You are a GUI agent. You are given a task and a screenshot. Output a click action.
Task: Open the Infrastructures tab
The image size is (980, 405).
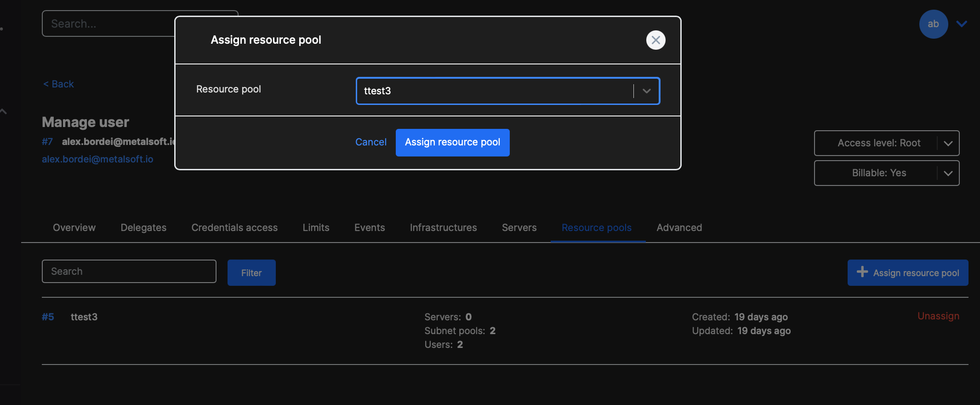coord(443,227)
